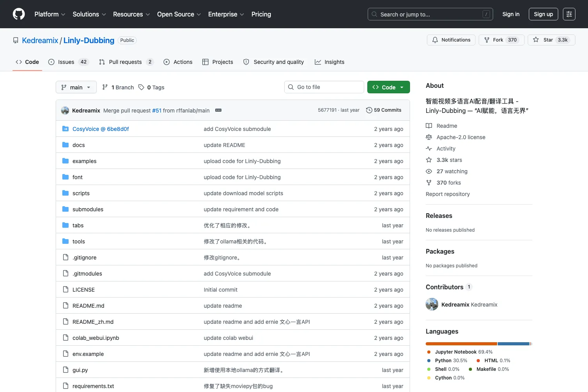Open the Security and quality tab
The width and height of the screenshot is (588, 392).
274,62
